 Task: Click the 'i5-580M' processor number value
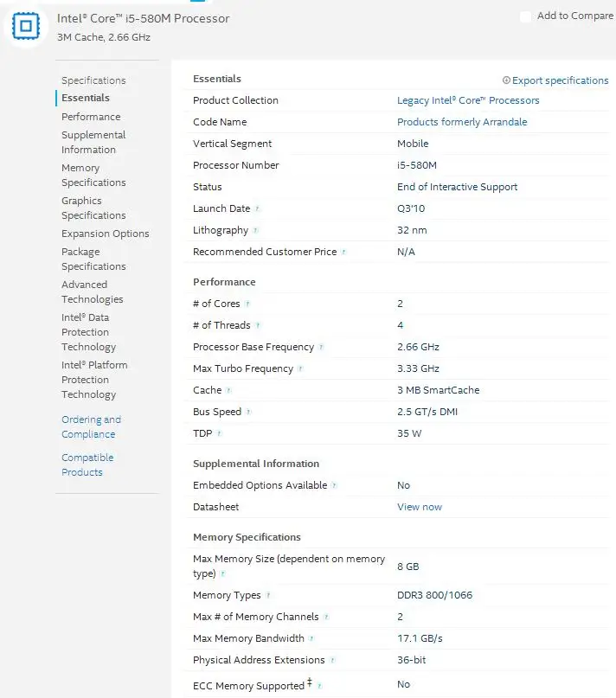(x=417, y=165)
